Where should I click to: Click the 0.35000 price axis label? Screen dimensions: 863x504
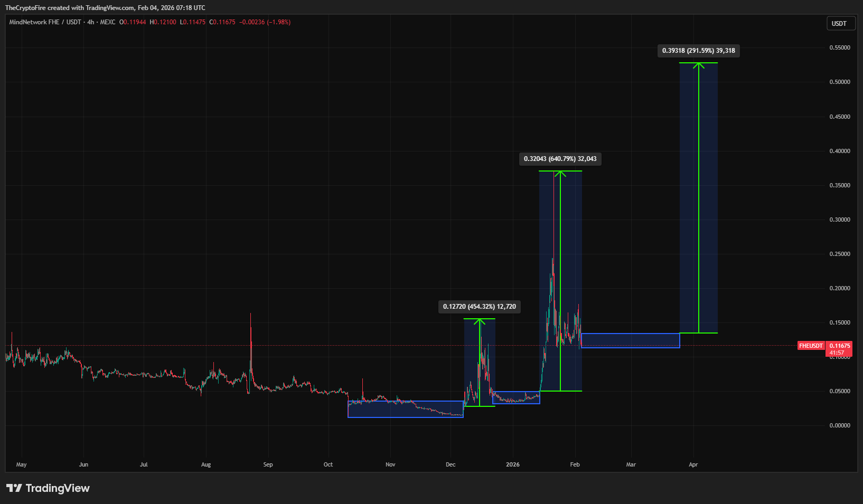[x=840, y=185]
